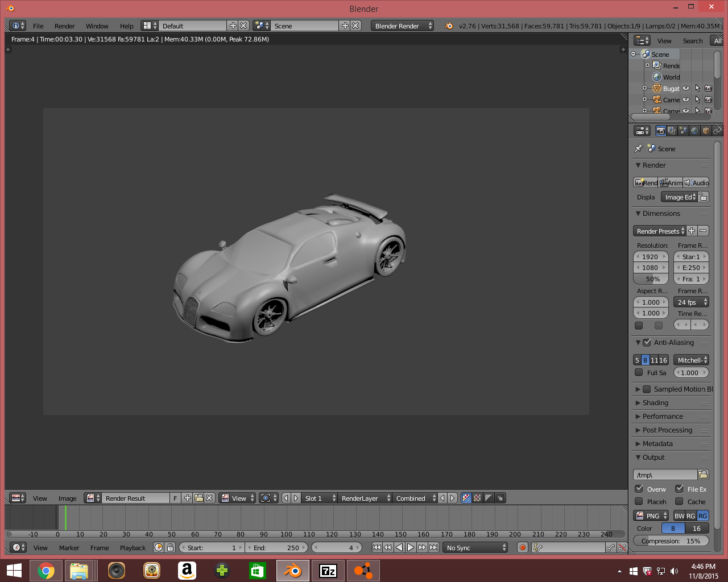Viewport: 728px width, 582px height.
Task: Toggle Bugatti object viewport visibility eye
Action: (x=686, y=88)
